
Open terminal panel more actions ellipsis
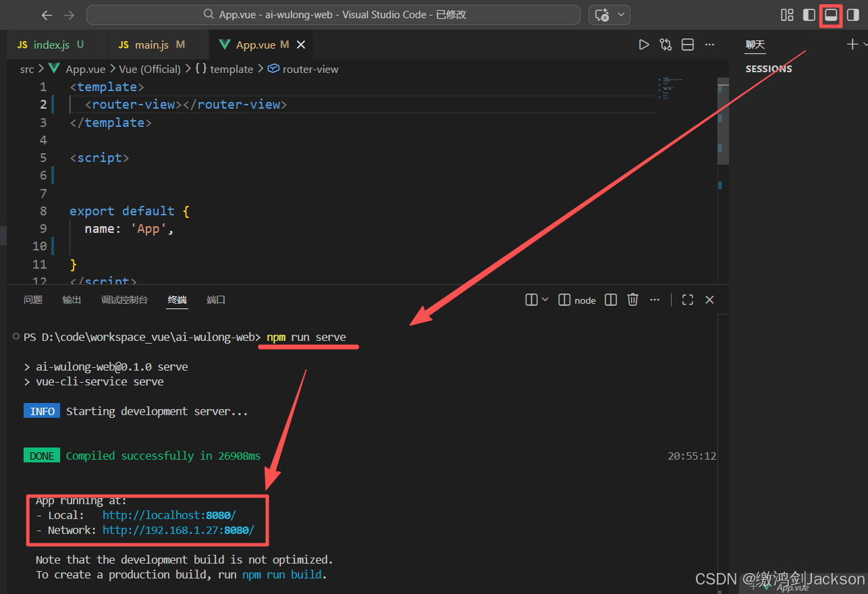655,300
